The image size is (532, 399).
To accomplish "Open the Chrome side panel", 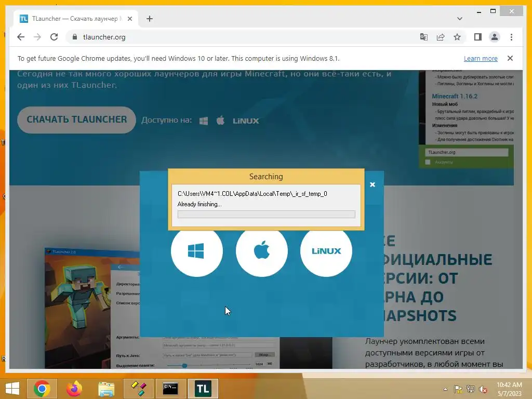I will [x=478, y=37].
